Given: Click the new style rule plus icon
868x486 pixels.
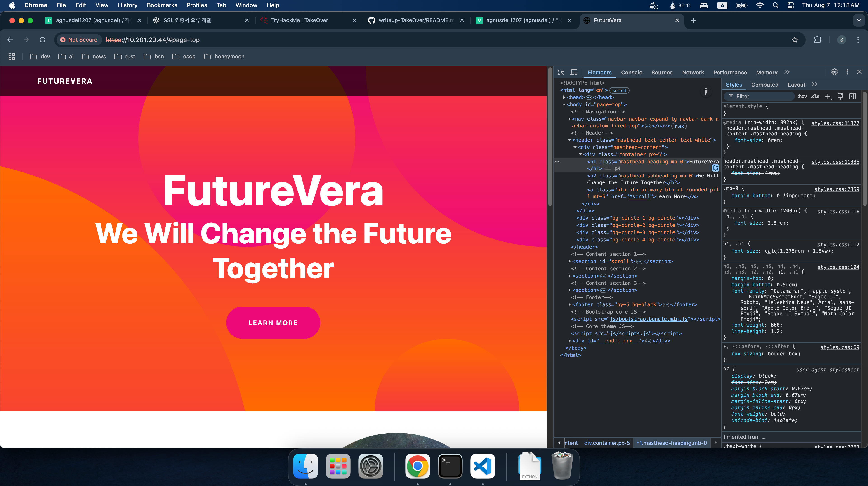Looking at the screenshot, I should click(828, 96).
